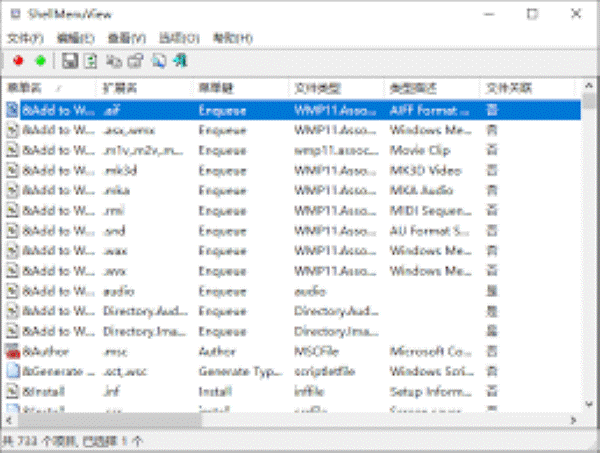The height and width of the screenshot is (453, 600).
Task: Click the Refresh toolbar icon
Action: [x=91, y=61]
